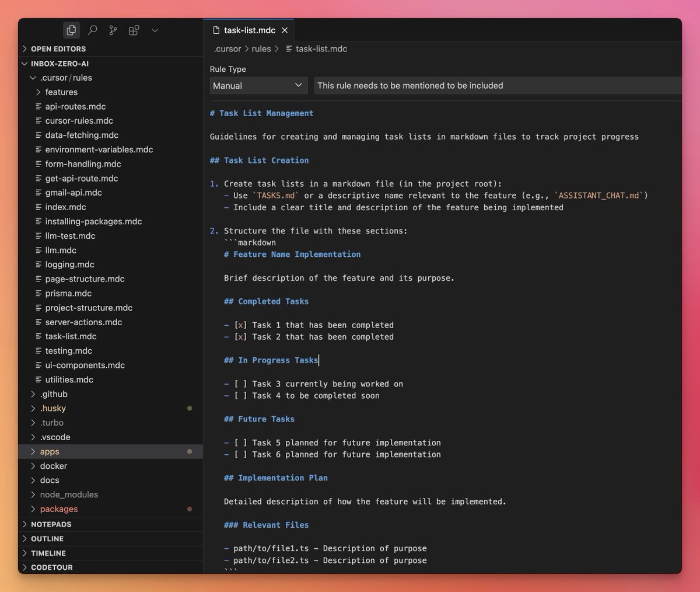Expand the .husky folder
The width and height of the screenshot is (700, 592).
pos(111,408)
